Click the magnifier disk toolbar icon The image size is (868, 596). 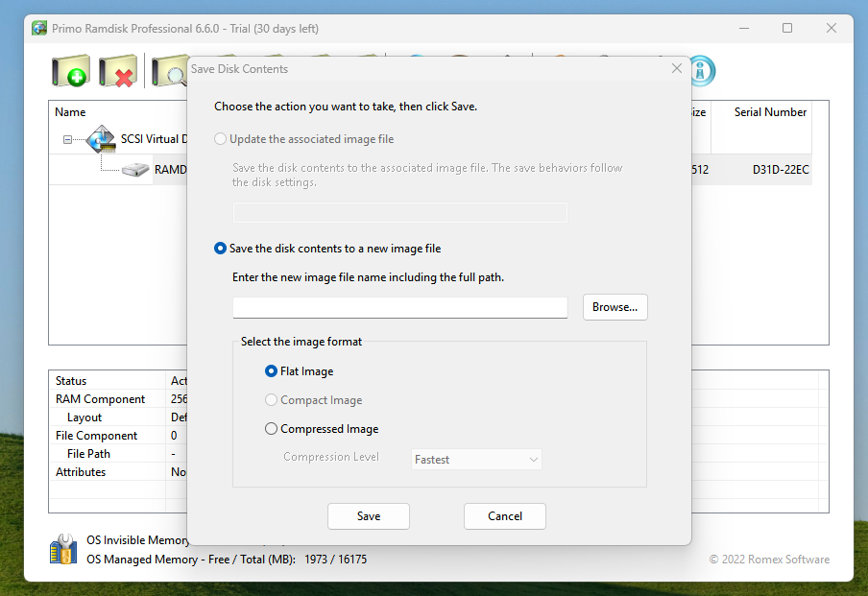(x=169, y=72)
